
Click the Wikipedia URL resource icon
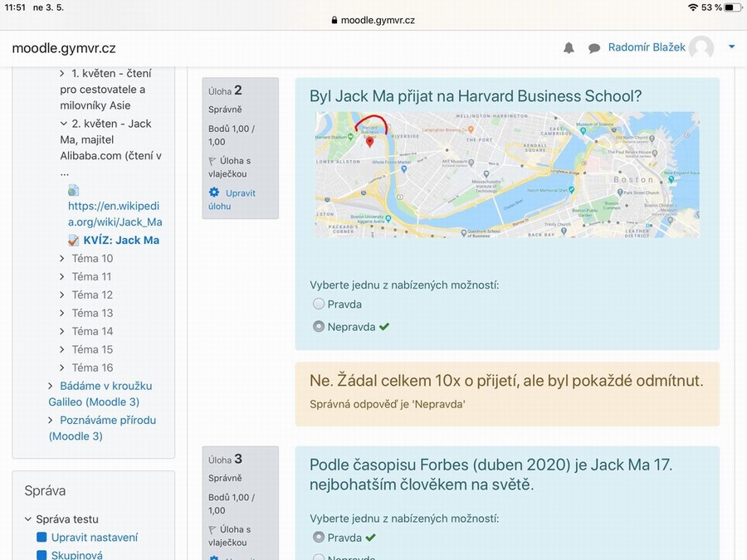point(73,190)
